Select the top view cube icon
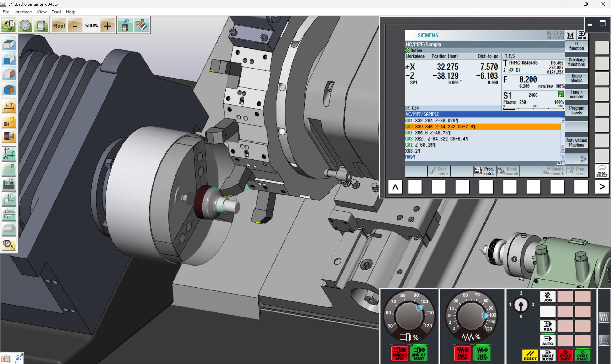Viewport: 611px width, 364px height. [x=9, y=44]
